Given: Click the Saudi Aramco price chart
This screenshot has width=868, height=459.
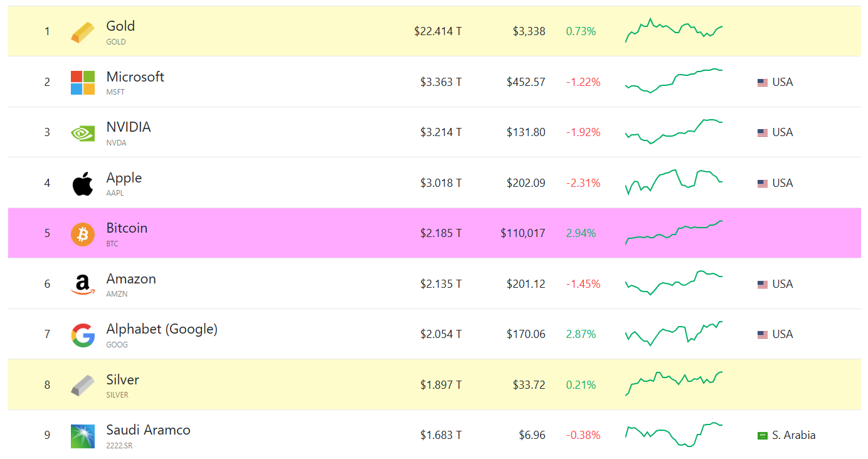Looking at the screenshot, I should [x=674, y=435].
